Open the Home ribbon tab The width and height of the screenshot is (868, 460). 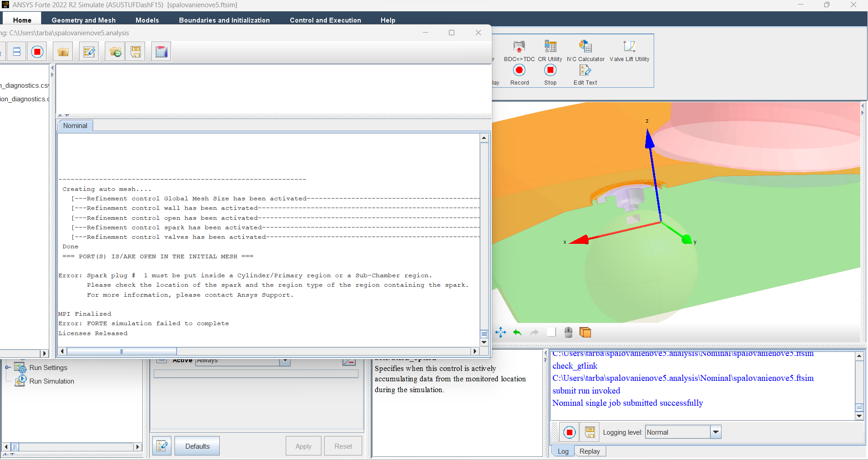[x=22, y=20]
